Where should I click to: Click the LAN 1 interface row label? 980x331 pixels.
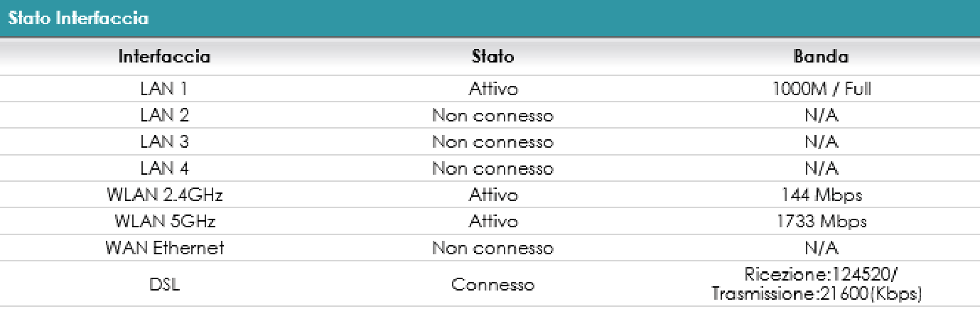point(164,89)
